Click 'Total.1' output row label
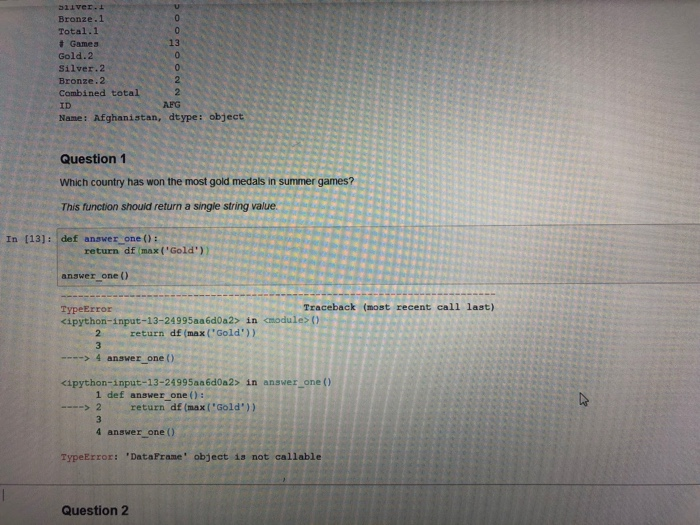 [x=79, y=31]
